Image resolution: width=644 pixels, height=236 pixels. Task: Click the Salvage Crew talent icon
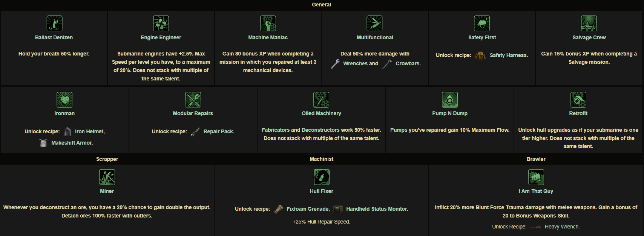pyautogui.click(x=589, y=23)
